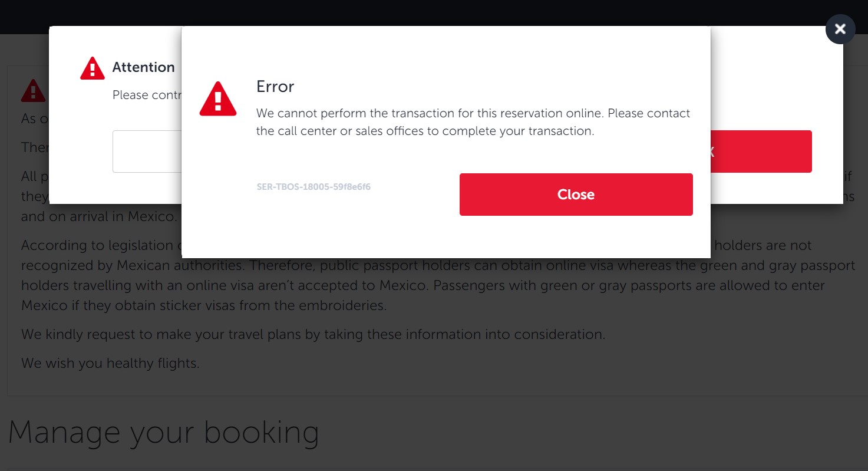Click the "recognized by Mexican authorities" paragraph line

[438, 266]
